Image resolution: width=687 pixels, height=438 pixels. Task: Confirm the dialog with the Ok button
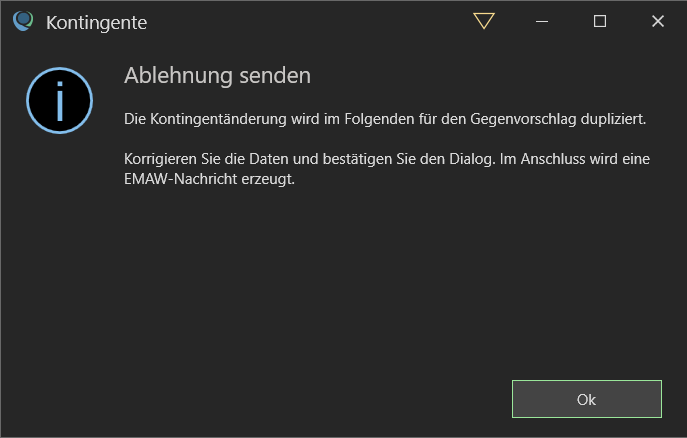pos(587,399)
